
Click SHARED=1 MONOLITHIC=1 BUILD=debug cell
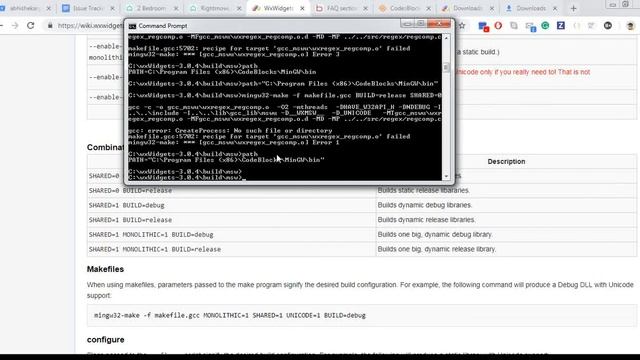pos(231,235)
